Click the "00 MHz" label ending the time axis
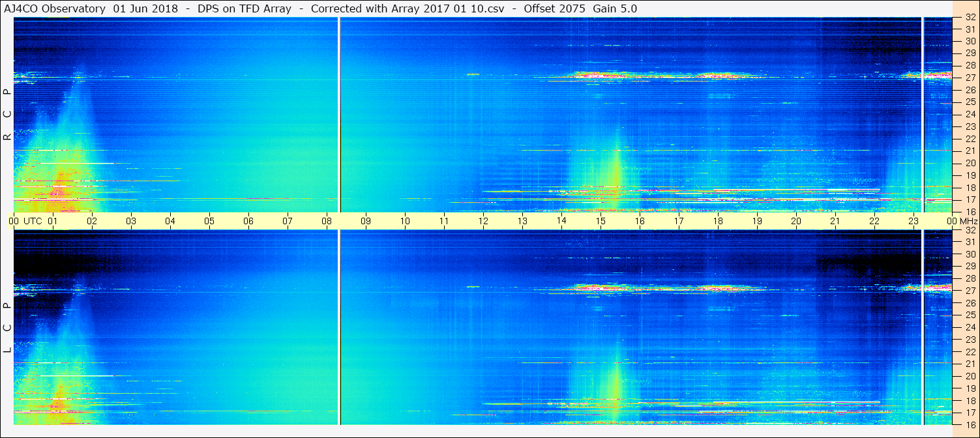Screen dimensions: 980x438 (x=962, y=221)
